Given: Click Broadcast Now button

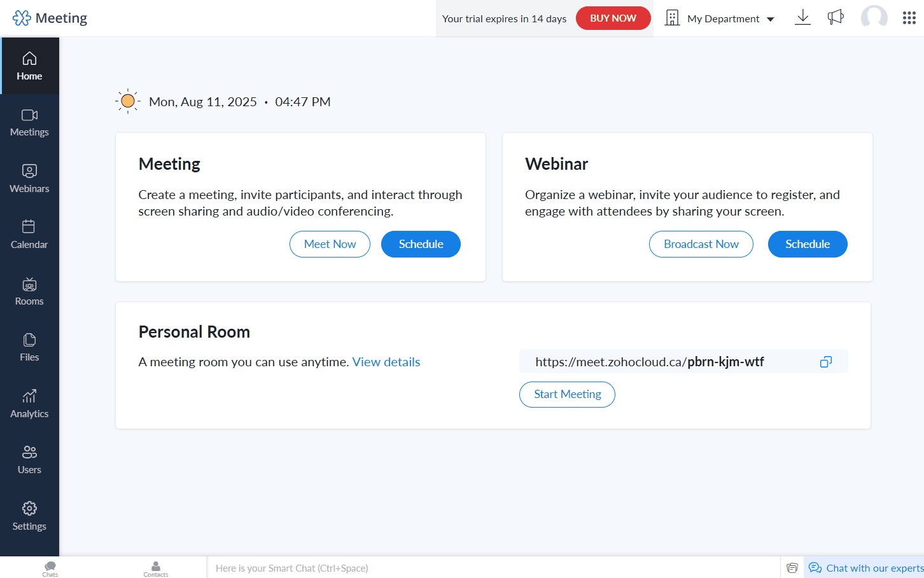Looking at the screenshot, I should 701,244.
